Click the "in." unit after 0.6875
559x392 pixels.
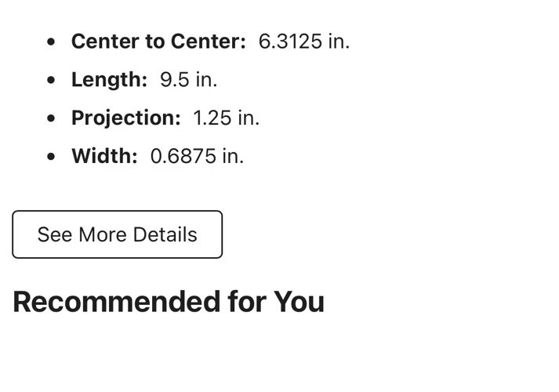(x=233, y=156)
